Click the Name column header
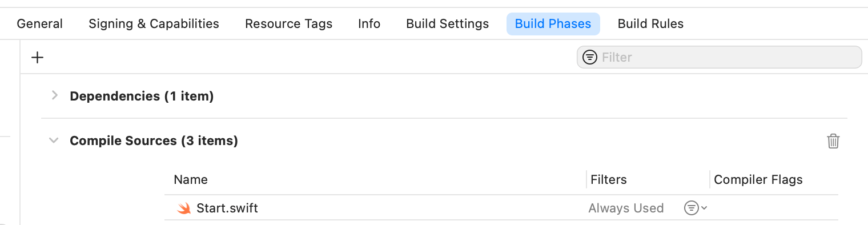The width and height of the screenshot is (868, 225). pyautogui.click(x=191, y=179)
